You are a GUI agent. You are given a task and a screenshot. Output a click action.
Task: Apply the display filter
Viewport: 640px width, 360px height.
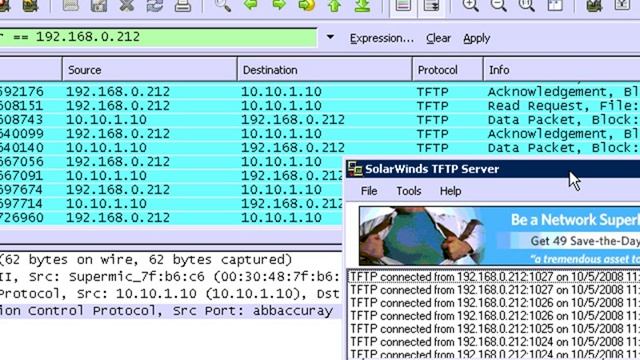tap(476, 38)
